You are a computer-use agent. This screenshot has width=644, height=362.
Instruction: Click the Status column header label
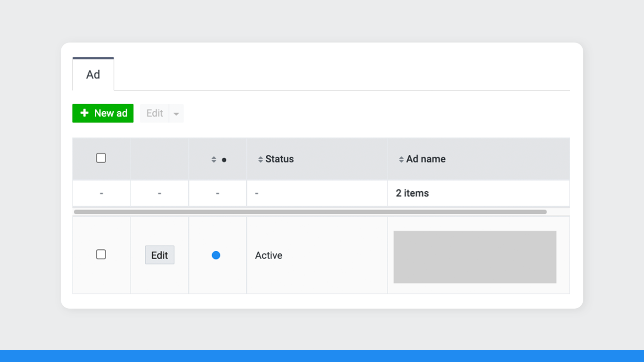coord(279,159)
